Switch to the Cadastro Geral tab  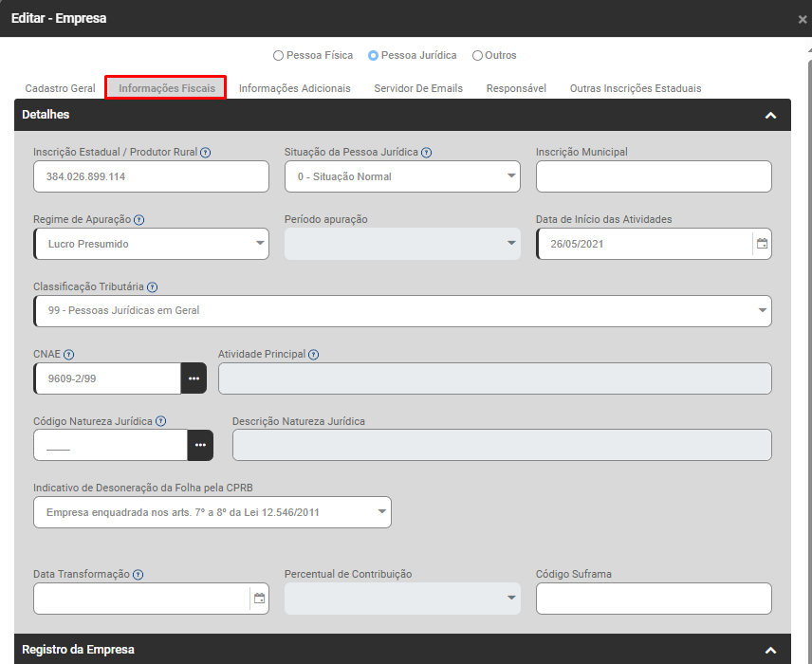(60, 88)
